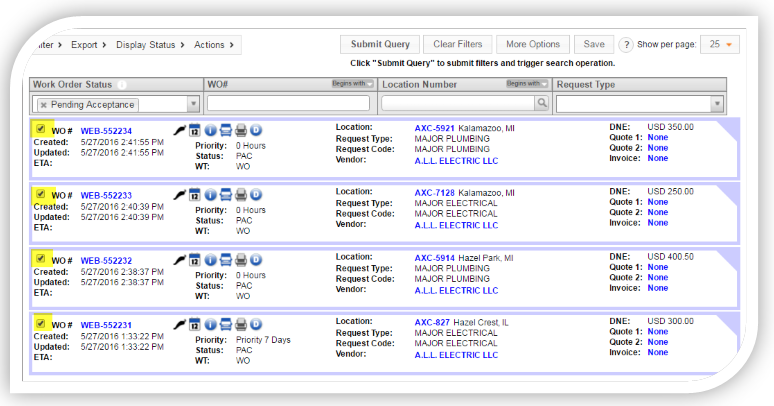Screen dimensions: 774x406
Task: Toggle the checkbox for WO WEB-552232
Action: 40,258
